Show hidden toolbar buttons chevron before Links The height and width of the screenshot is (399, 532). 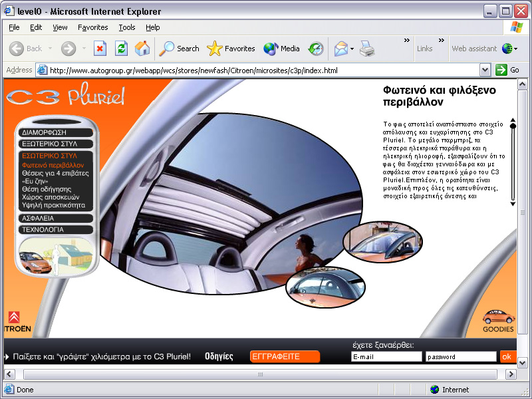click(406, 41)
